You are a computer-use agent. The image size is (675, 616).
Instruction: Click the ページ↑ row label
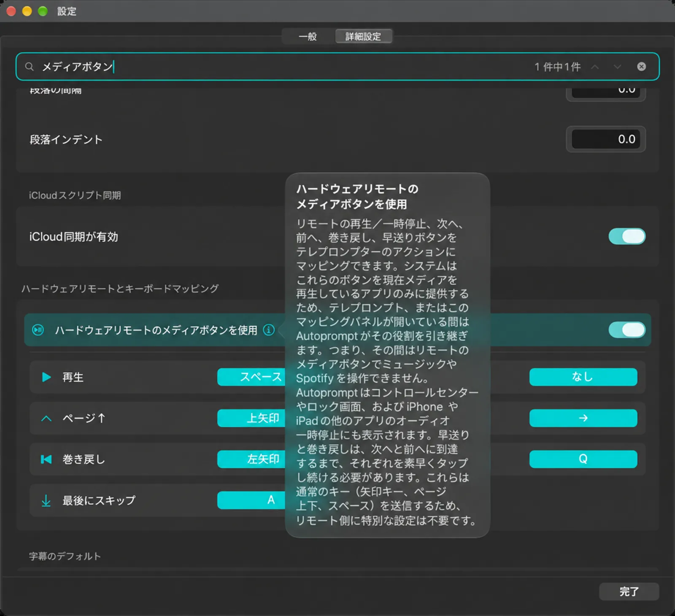pos(84,418)
